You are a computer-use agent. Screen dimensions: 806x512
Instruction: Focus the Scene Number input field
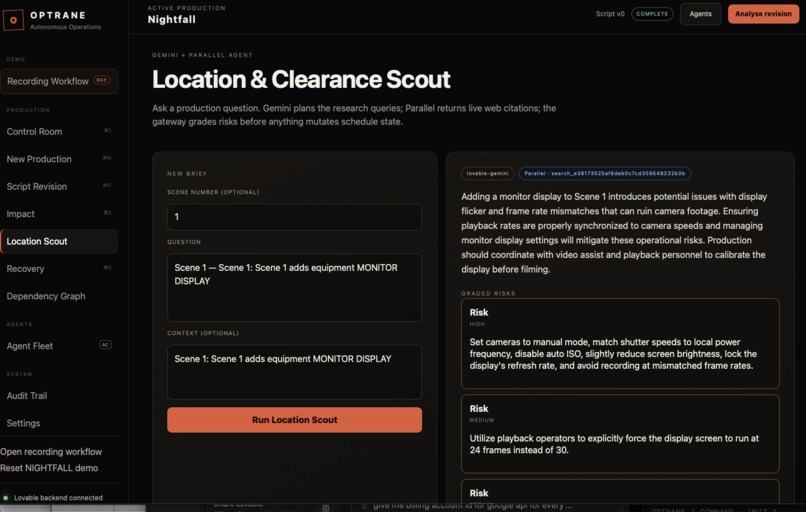(x=295, y=217)
